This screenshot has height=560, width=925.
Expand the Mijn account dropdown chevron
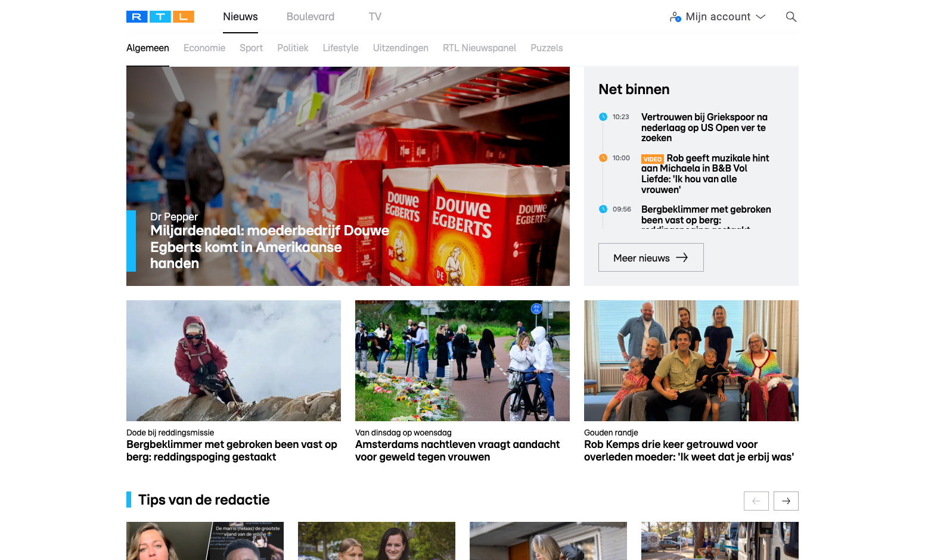coord(761,17)
